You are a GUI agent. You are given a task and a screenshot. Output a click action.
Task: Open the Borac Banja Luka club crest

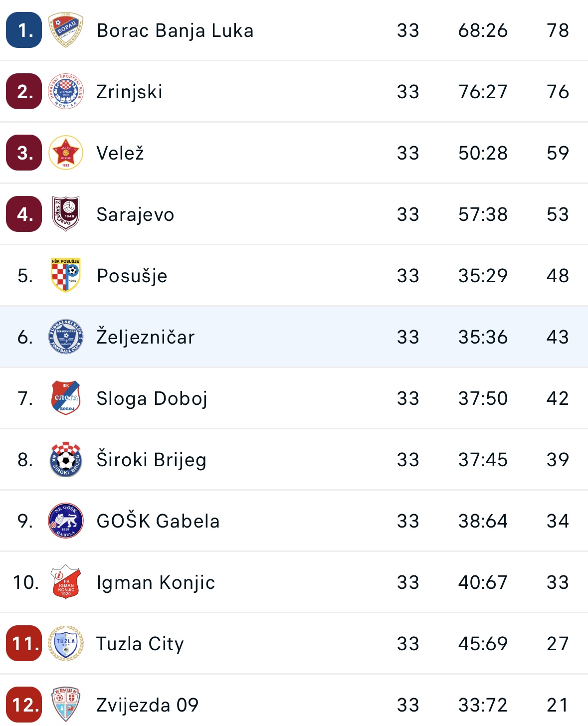(66, 30)
